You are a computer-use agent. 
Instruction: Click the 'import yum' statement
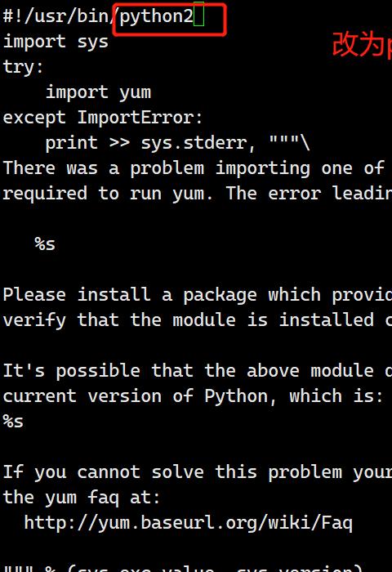point(98,92)
